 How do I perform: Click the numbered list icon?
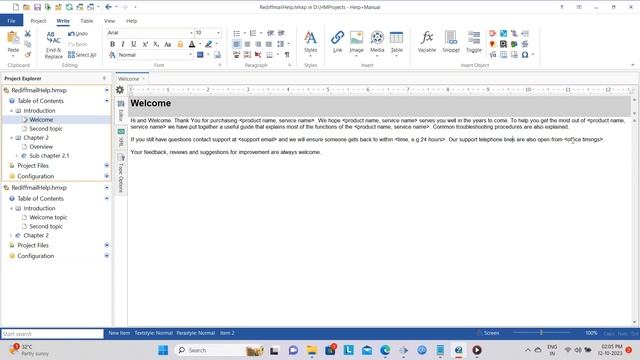coord(253,33)
